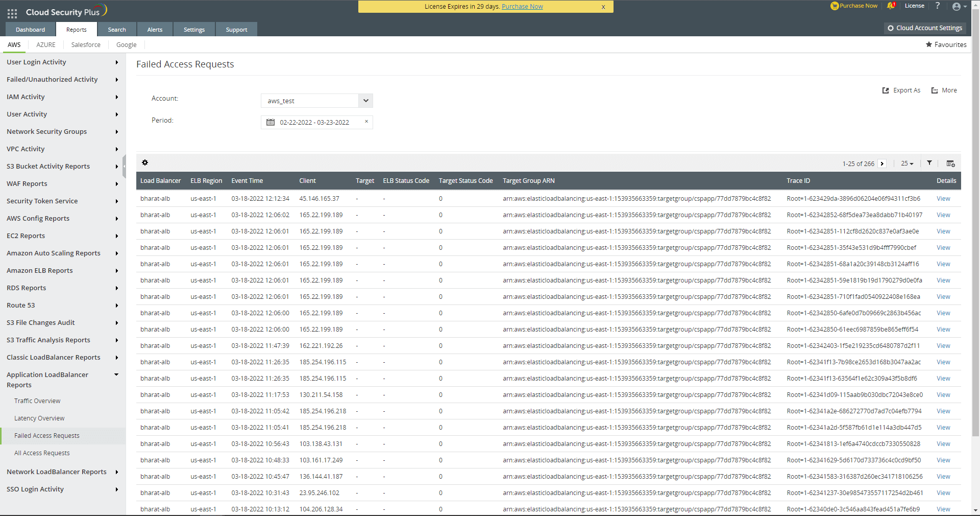Open the add/remove columns icon
980x516 pixels.
(950, 163)
